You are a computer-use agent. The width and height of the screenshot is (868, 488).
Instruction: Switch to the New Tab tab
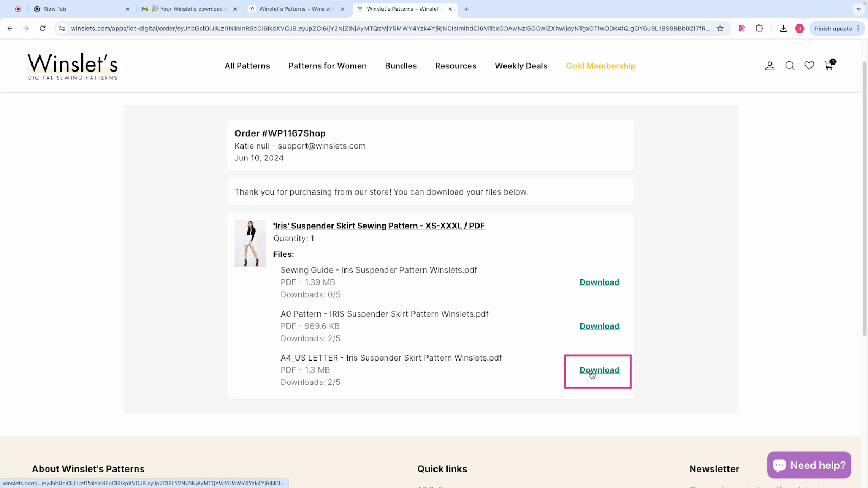(80, 9)
